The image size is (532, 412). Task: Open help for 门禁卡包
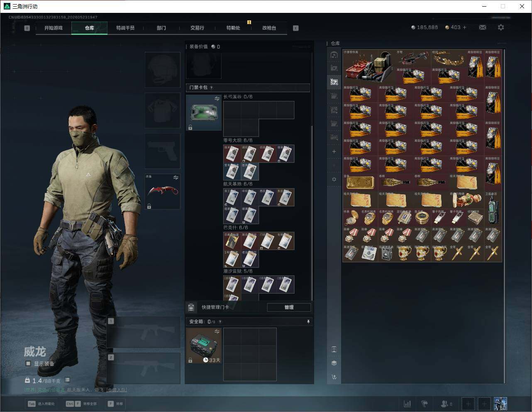[x=212, y=88]
